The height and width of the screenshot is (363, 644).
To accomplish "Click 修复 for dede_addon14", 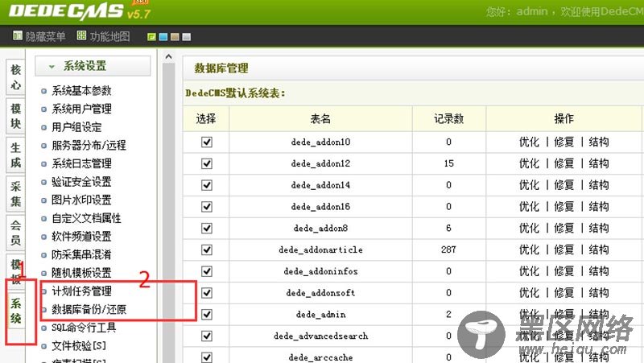I will point(564,185).
